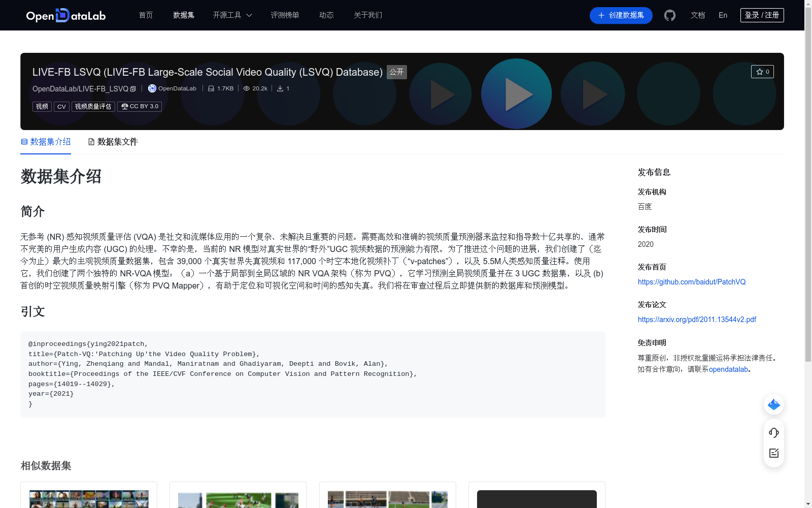This screenshot has width=812, height=508.
Task: Click the citation code block
Action: tap(313, 374)
